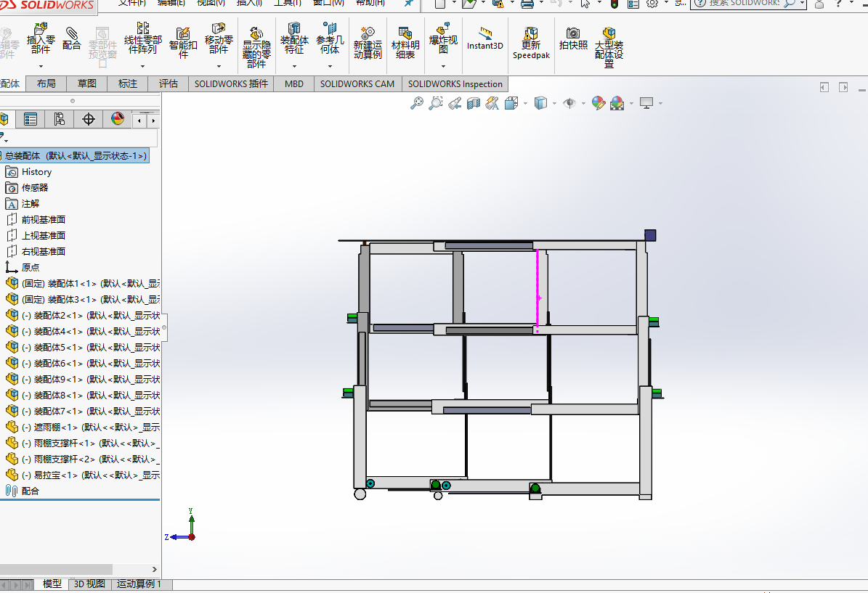Expand dropdown under 装配体特征
The width and height of the screenshot is (868, 593).
(x=294, y=66)
